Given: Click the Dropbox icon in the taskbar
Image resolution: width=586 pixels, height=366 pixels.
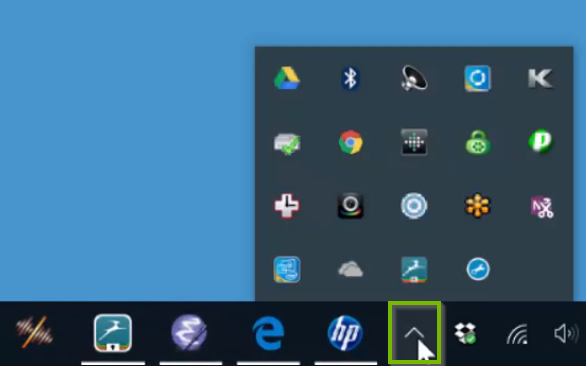Looking at the screenshot, I should click(x=465, y=333).
